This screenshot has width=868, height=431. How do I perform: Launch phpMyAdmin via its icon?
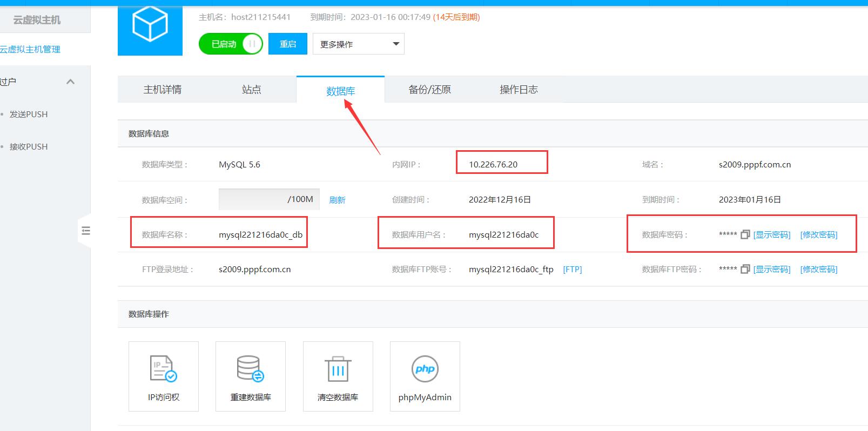coord(425,369)
